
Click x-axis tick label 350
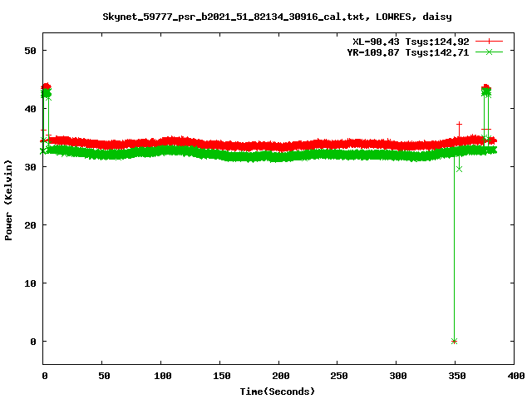457,376
